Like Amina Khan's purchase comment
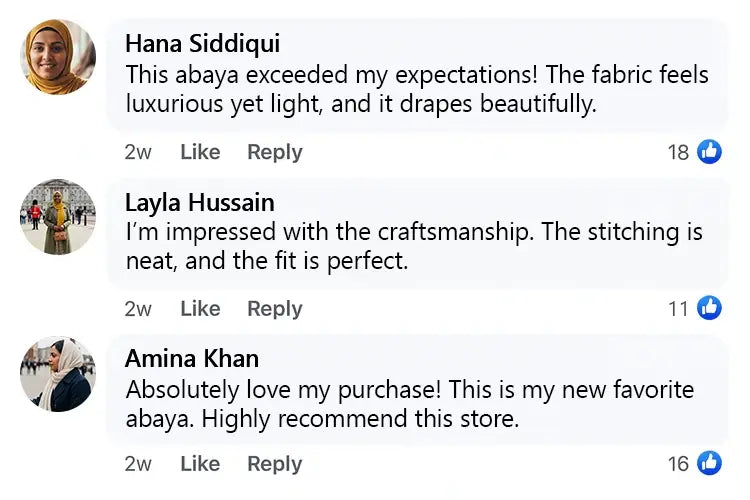 tap(200, 464)
